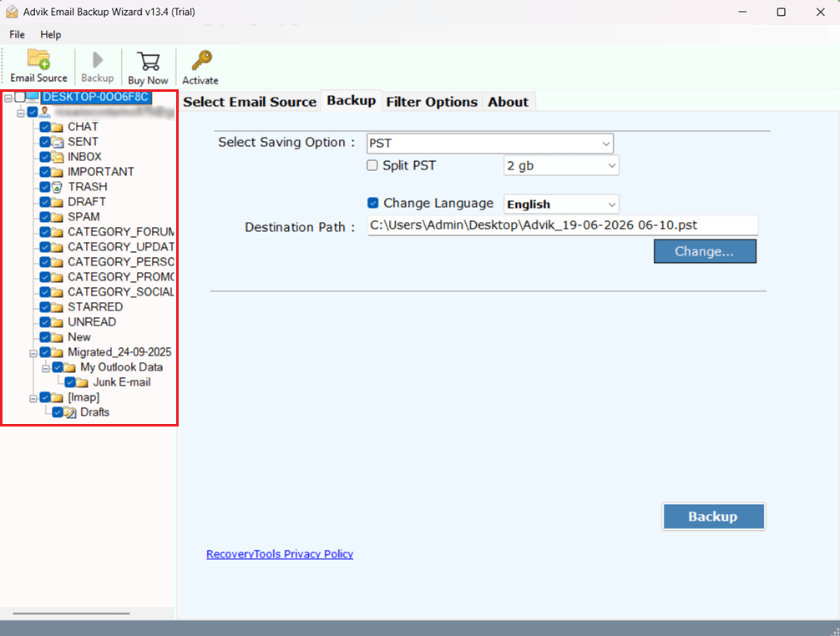
Task: Click the SPAM folder icon
Action: 58,217
